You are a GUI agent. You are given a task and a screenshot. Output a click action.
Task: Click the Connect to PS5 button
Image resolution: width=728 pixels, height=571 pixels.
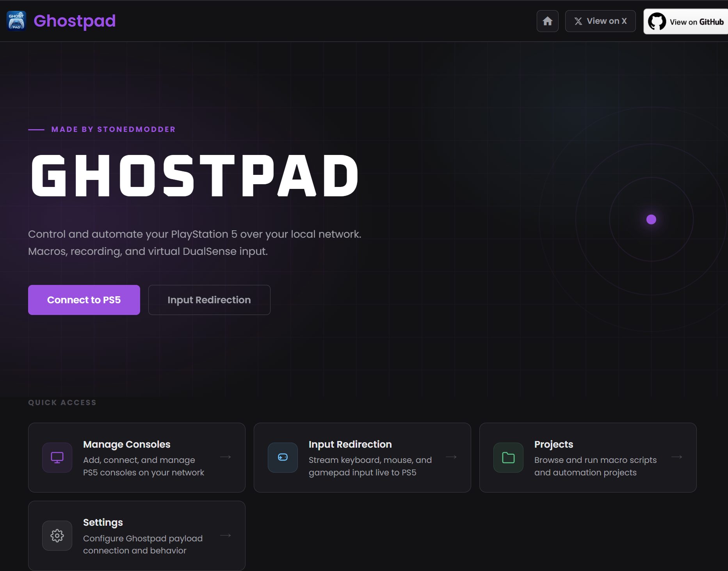tap(84, 300)
